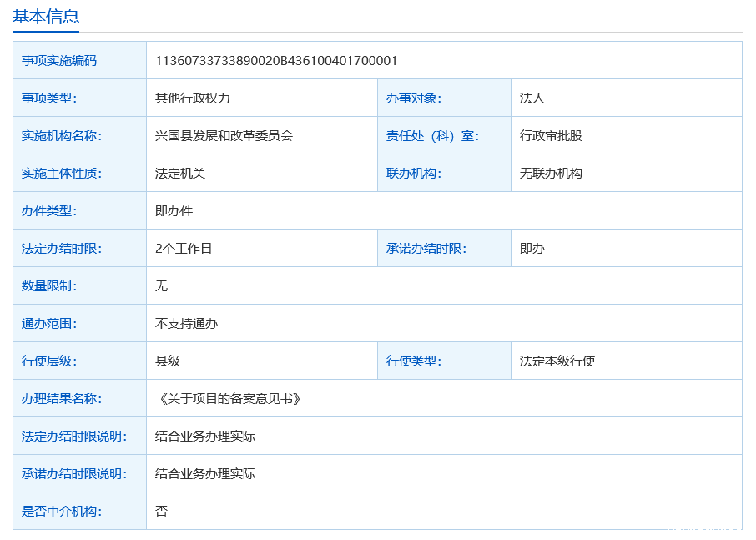Click the 即办件 value for 办件类型
This screenshot has width=756, height=540.
pos(174,211)
